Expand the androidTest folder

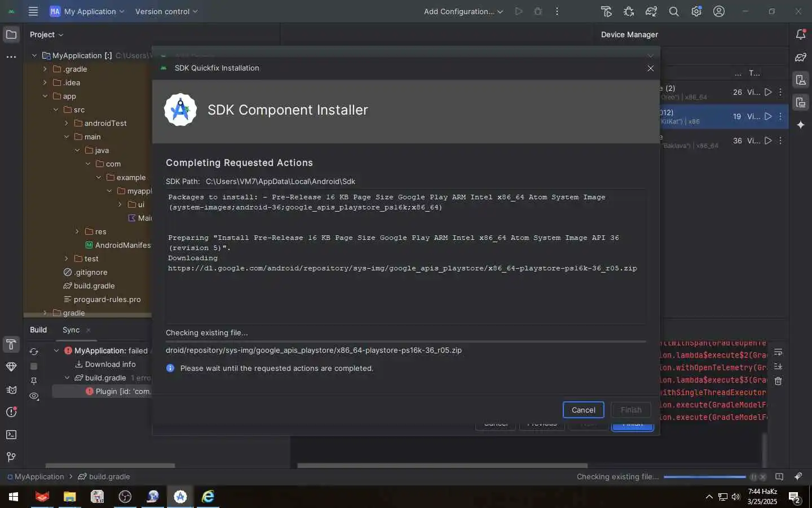point(67,123)
